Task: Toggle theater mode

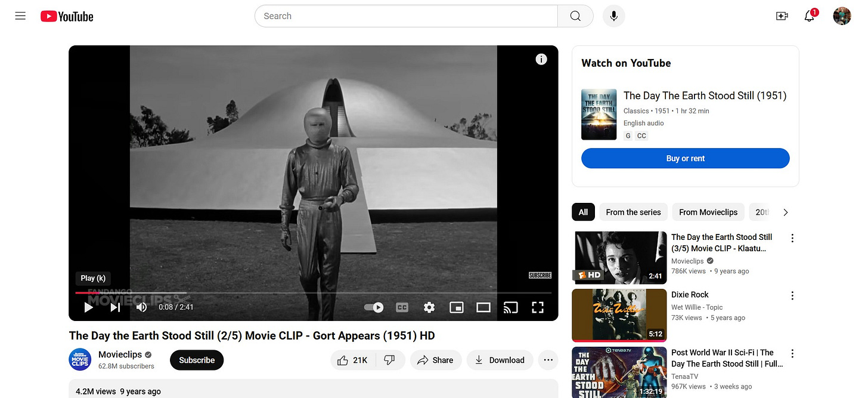Action: click(483, 307)
